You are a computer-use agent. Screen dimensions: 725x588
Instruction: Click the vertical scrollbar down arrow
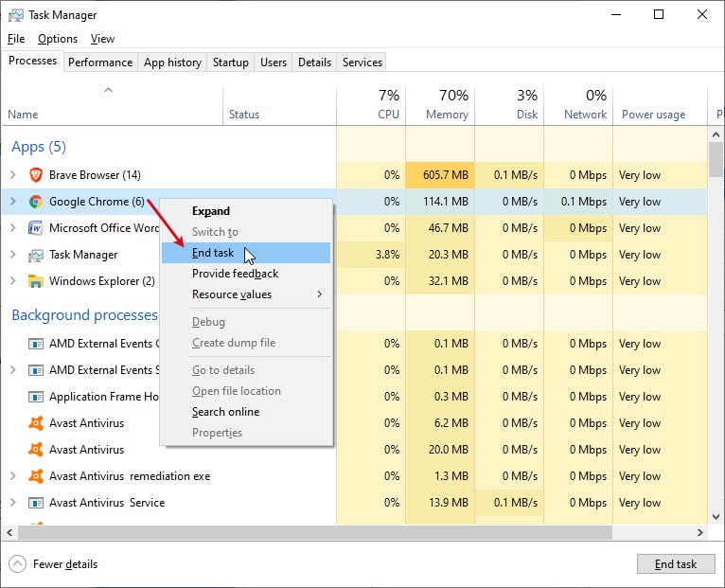tap(716, 517)
